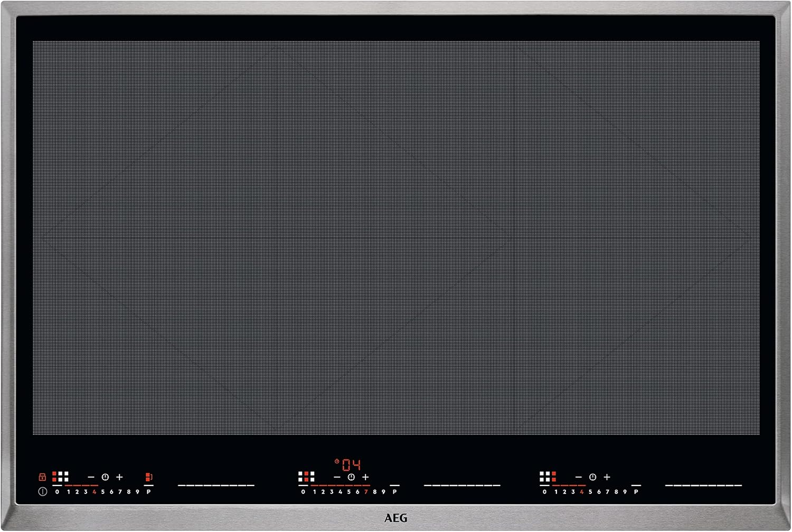792x532 pixels.
Task: Click the AEG logo on the frame
Action: point(396,518)
